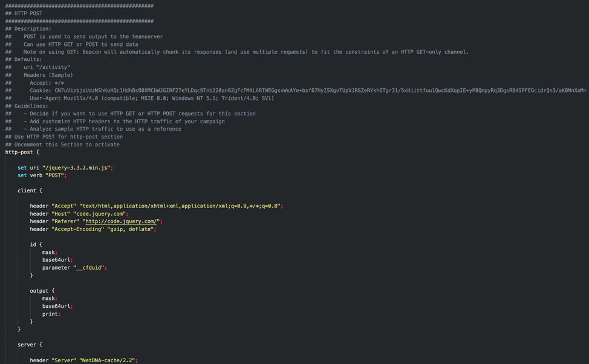
Task: Click the "## Description:" comment line
Action: (x=28, y=29)
